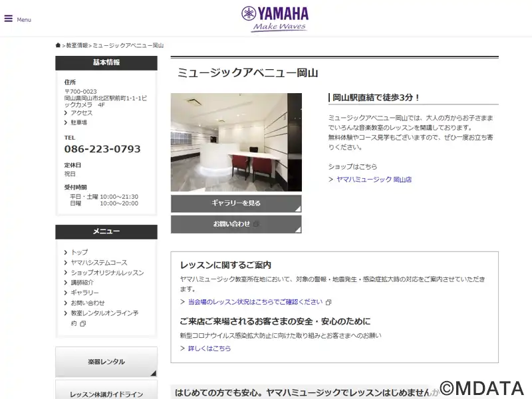The image size is (532, 399).
Task: Select 教室情報 in the breadcrumb
Action: 77,45
